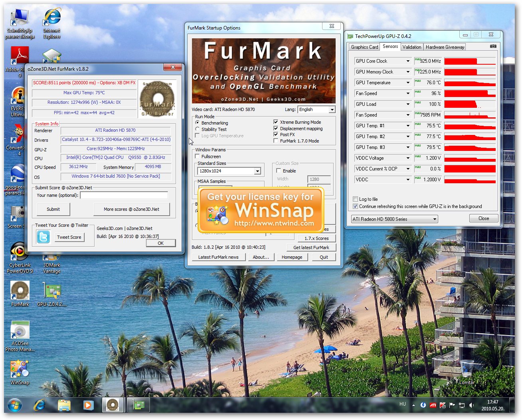The width and height of the screenshot is (522, 420).
Task: Toggle Continue refreshing in background checkbox
Action: 355,206
